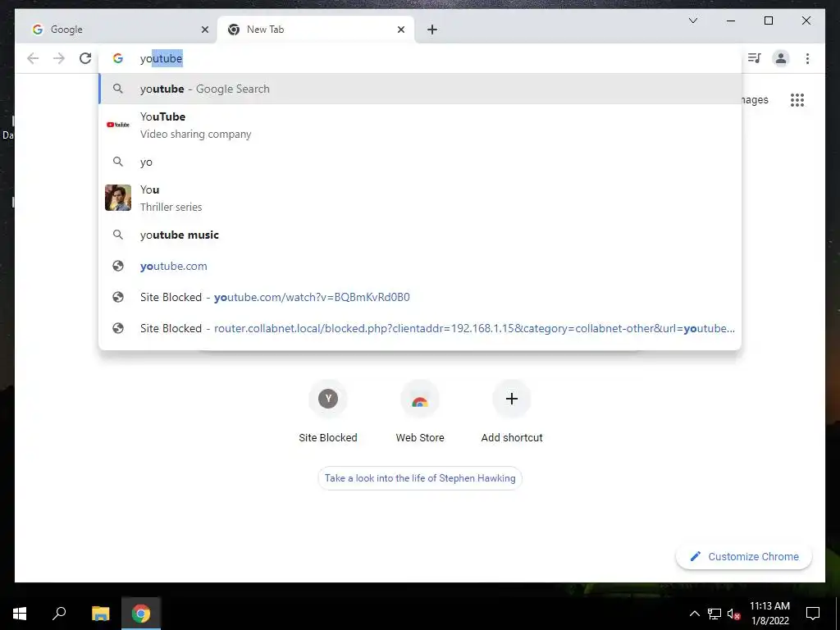This screenshot has height=630, width=840.
Task: Open the taskbar search magnifier
Action: click(59, 614)
